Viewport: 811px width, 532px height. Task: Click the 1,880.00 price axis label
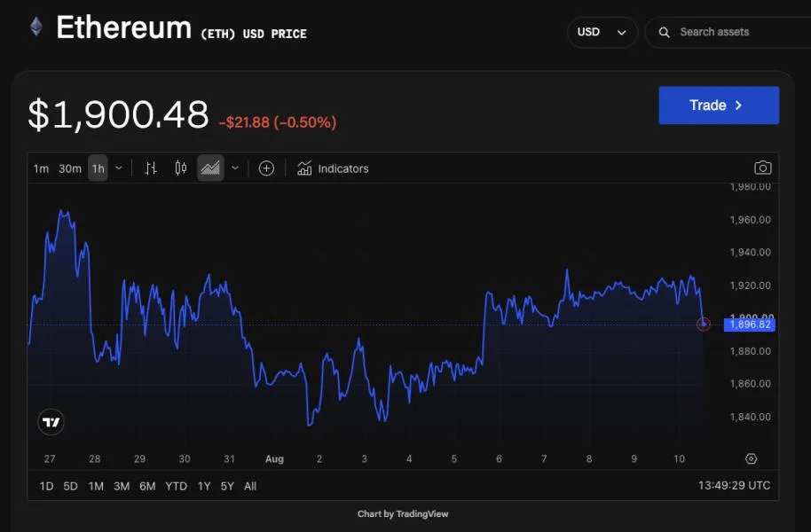(750, 351)
